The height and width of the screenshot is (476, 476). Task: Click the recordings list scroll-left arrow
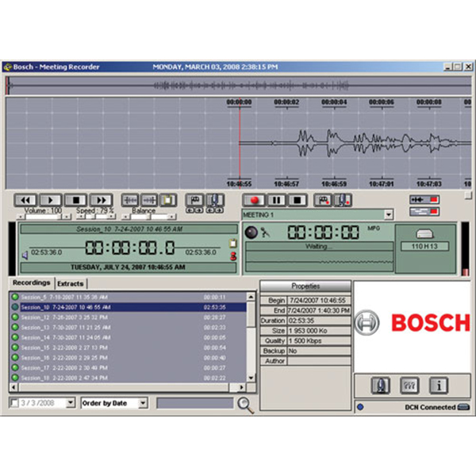tap(13, 387)
